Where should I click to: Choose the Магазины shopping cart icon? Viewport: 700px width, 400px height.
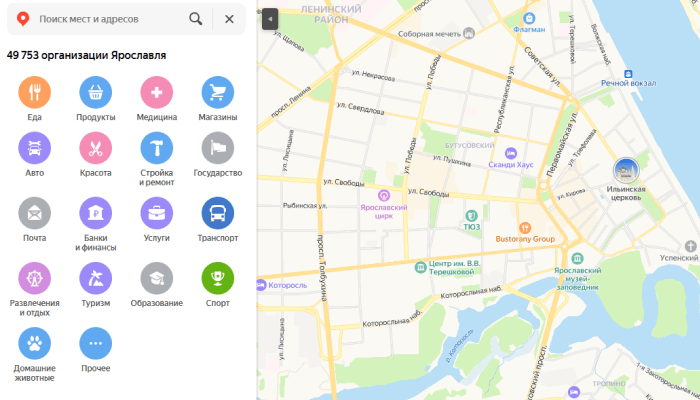coord(218,93)
